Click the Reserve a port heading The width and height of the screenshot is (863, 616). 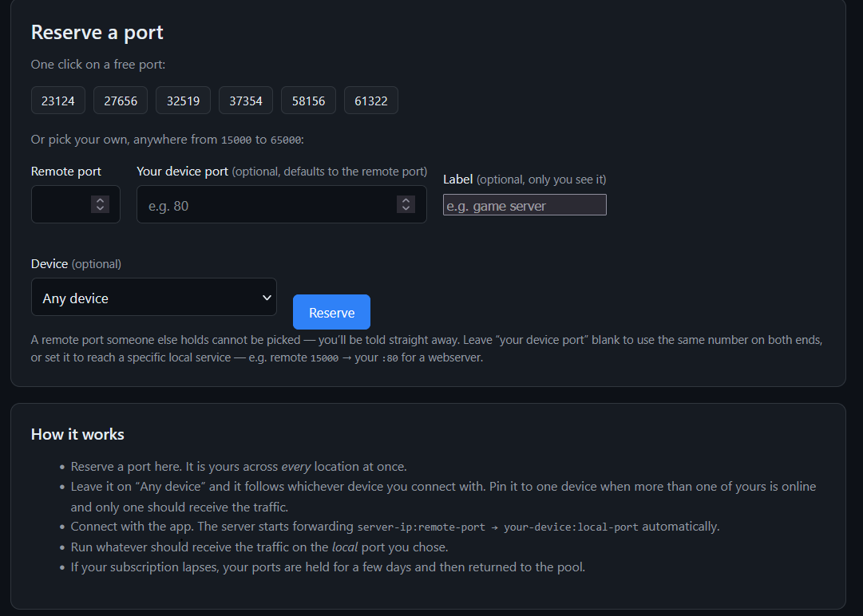(x=97, y=33)
